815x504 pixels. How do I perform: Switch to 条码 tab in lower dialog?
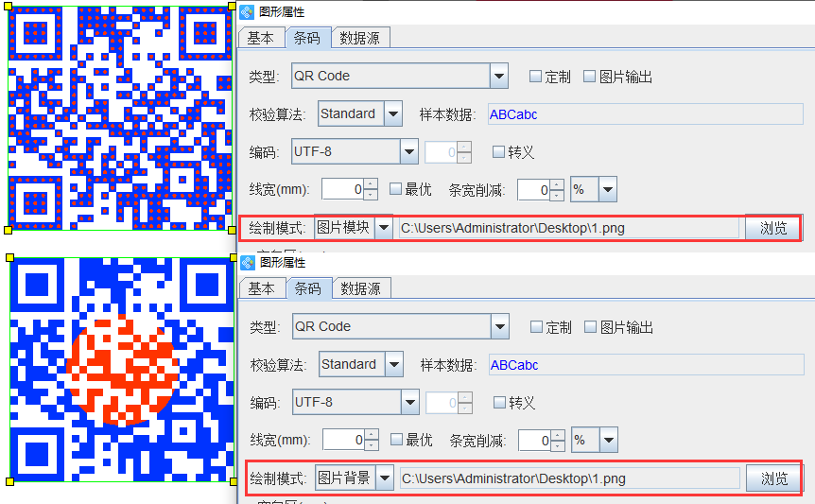(308, 288)
